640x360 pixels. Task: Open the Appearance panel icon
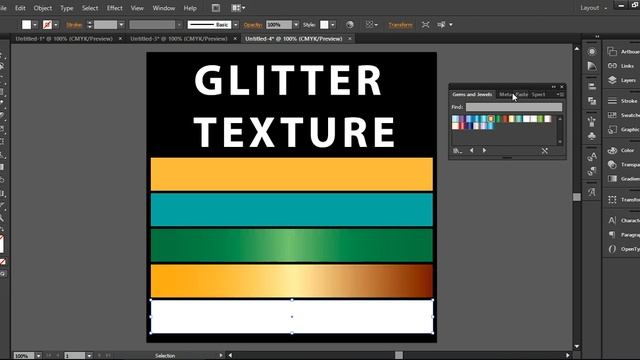click(x=592, y=52)
